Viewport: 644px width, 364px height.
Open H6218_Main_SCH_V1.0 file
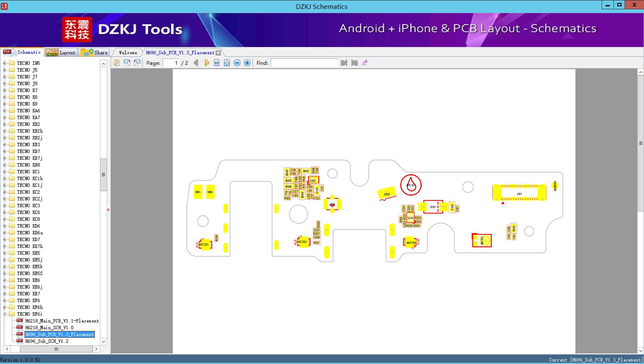[49, 328]
